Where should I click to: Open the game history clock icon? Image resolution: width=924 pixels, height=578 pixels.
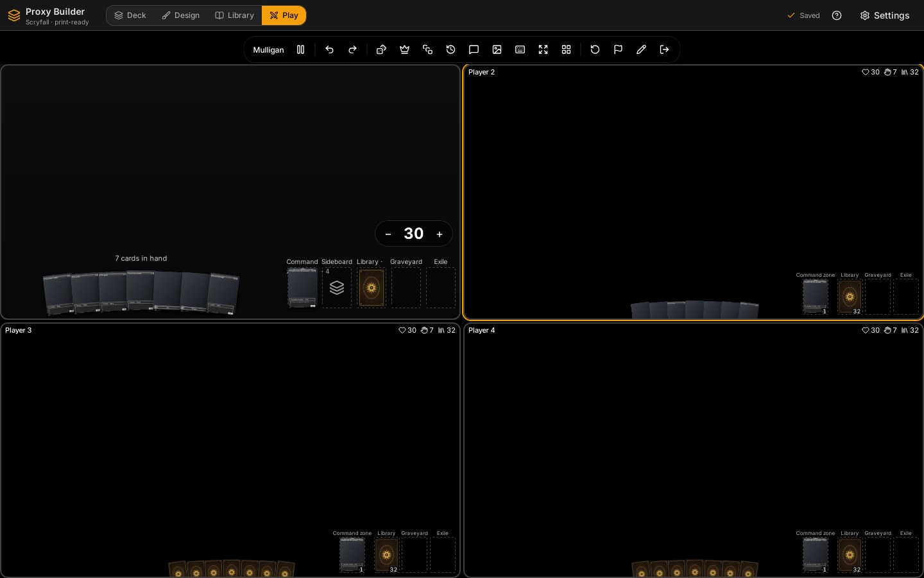point(451,49)
